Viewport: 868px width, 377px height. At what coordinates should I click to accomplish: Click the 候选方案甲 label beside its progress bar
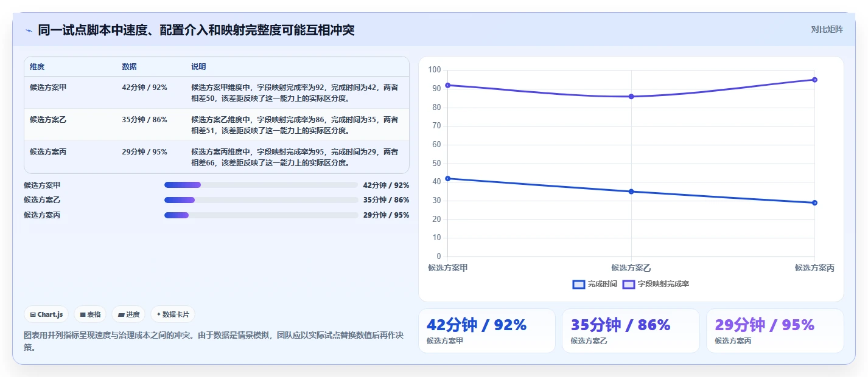42,185
